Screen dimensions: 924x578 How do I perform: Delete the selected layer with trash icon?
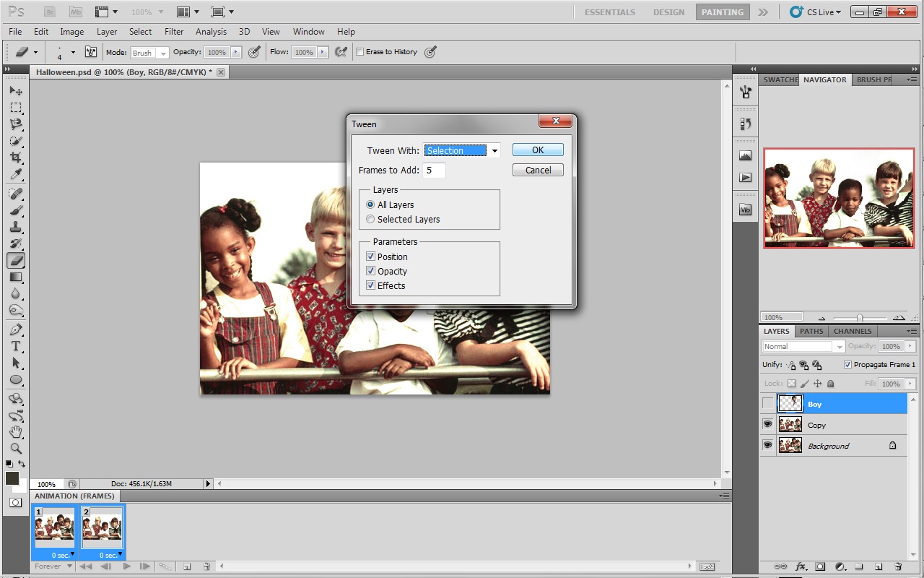898,566
